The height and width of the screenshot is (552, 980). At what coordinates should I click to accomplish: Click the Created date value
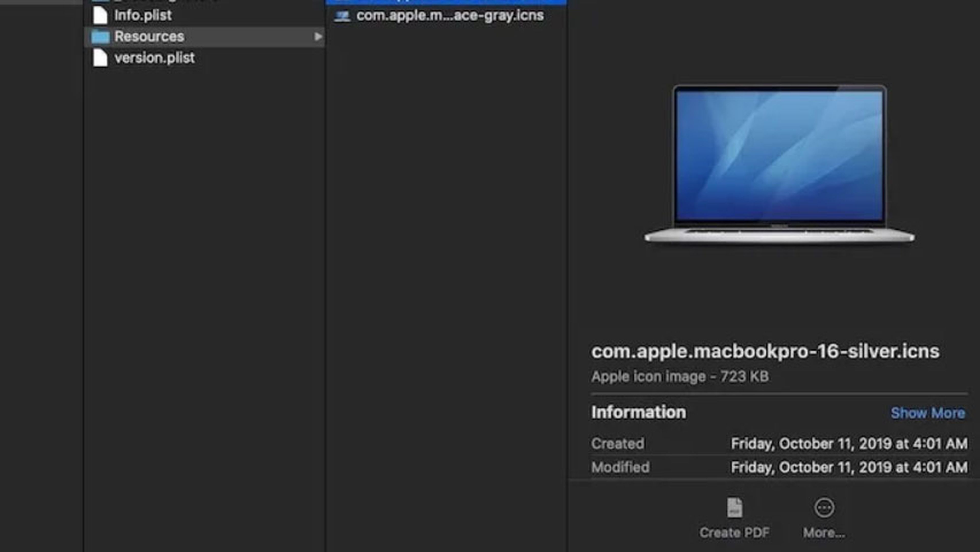click(x=849, y=443)
